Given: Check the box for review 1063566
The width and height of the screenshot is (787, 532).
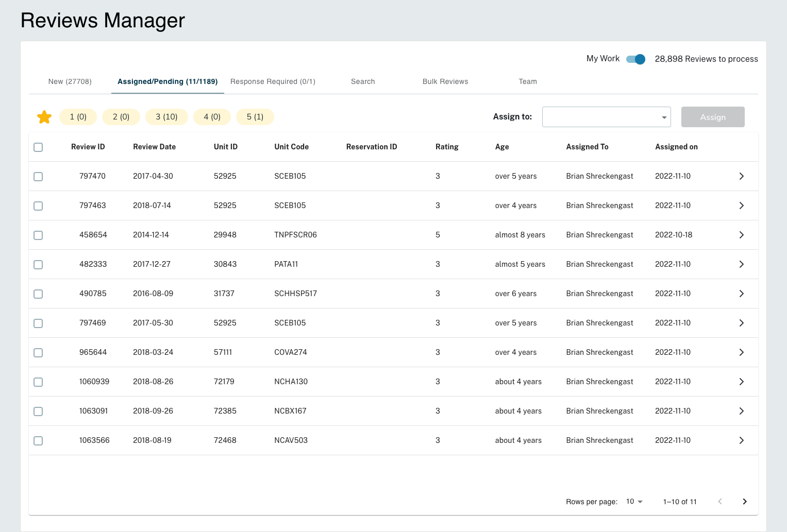Looking at the screenshot, I should (38, 441).
